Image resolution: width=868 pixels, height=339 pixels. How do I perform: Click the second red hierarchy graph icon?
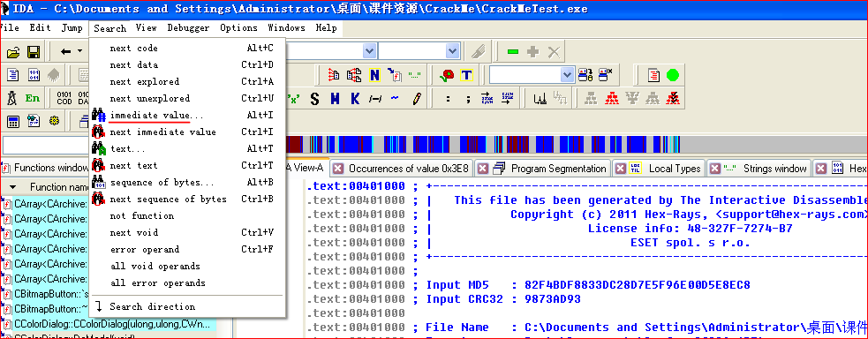click(x=611, y=99)
